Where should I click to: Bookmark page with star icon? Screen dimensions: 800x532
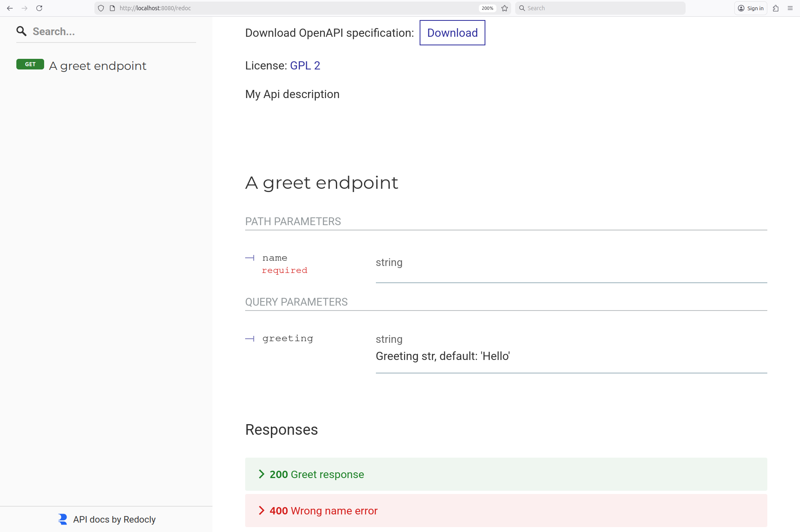[x=505, y=8]
